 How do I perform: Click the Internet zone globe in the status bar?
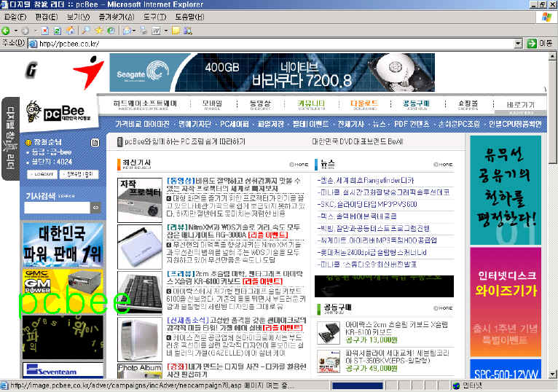[456, 385]
